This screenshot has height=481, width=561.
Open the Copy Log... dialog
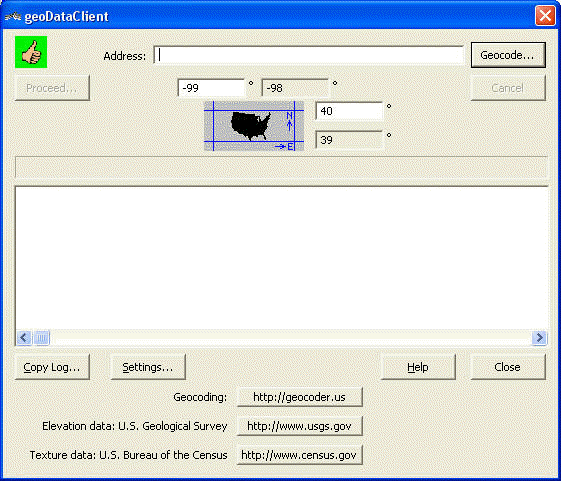(52, 367)
